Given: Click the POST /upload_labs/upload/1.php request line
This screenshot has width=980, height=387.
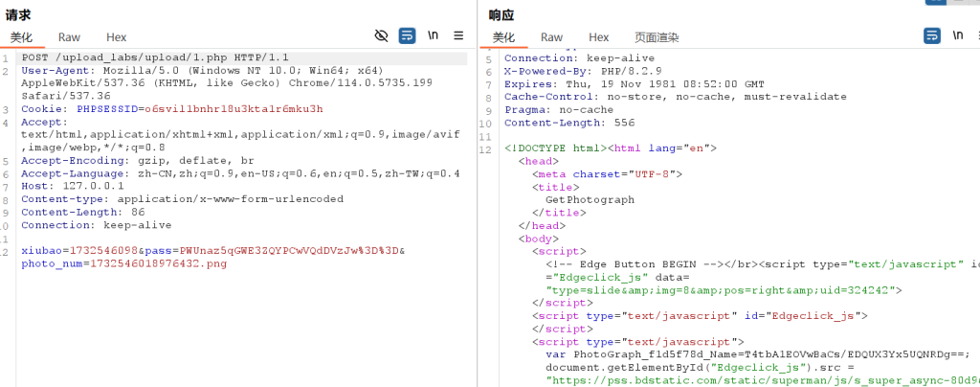Looking at the screenshot, I should tap(154, 58).
